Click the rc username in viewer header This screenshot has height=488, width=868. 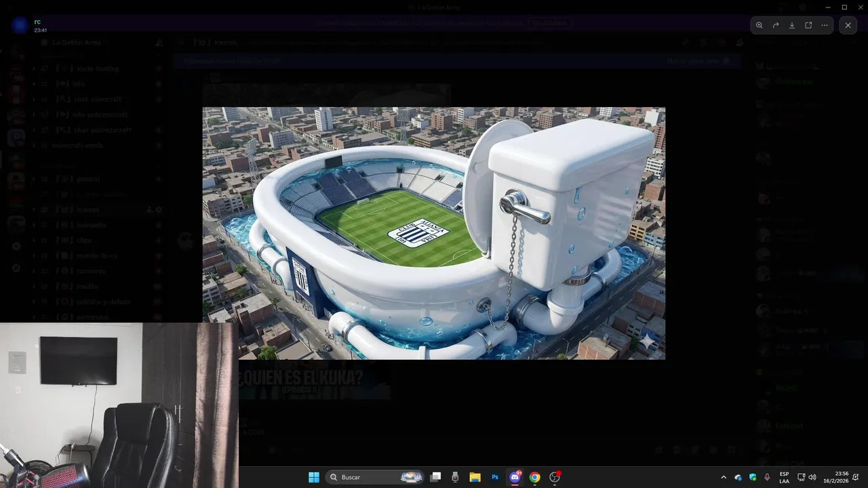[37, 22]
